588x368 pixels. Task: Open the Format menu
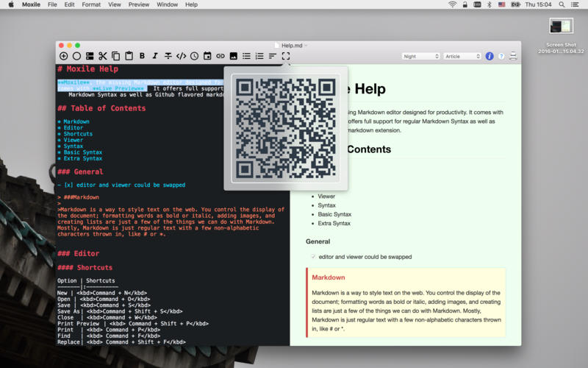coord(91,4)
